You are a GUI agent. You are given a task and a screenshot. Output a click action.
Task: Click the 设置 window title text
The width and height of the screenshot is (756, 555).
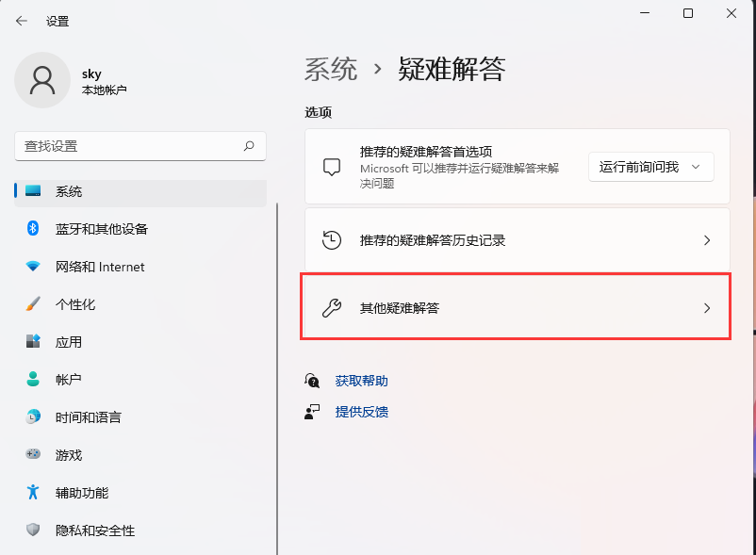[x=58, y=21]
